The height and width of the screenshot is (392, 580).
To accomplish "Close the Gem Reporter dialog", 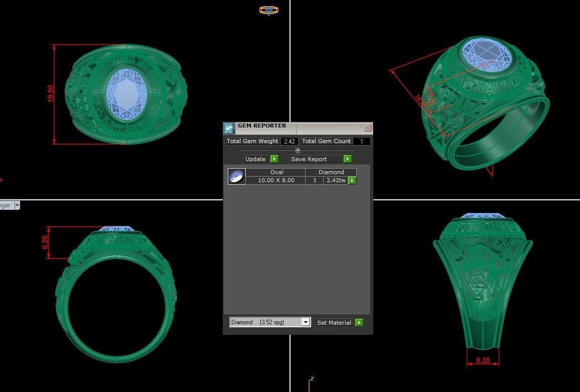I will [367, 127].
